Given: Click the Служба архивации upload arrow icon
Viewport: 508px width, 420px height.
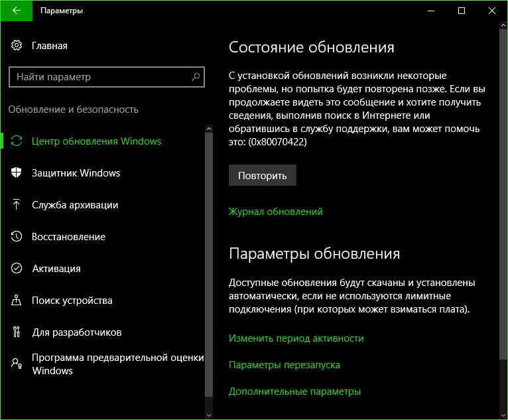Looking at the screenshot, I should (17, 204).
